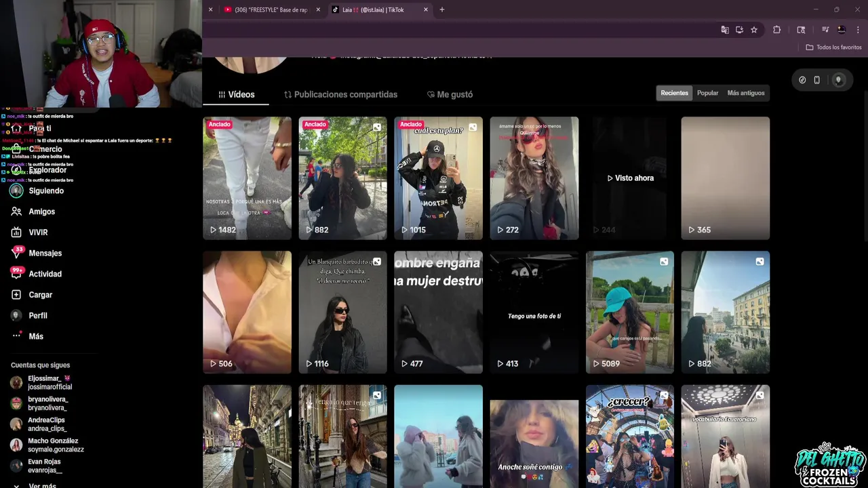Open video with 477 views
The image size is (868, 488).
coord(438,312)
